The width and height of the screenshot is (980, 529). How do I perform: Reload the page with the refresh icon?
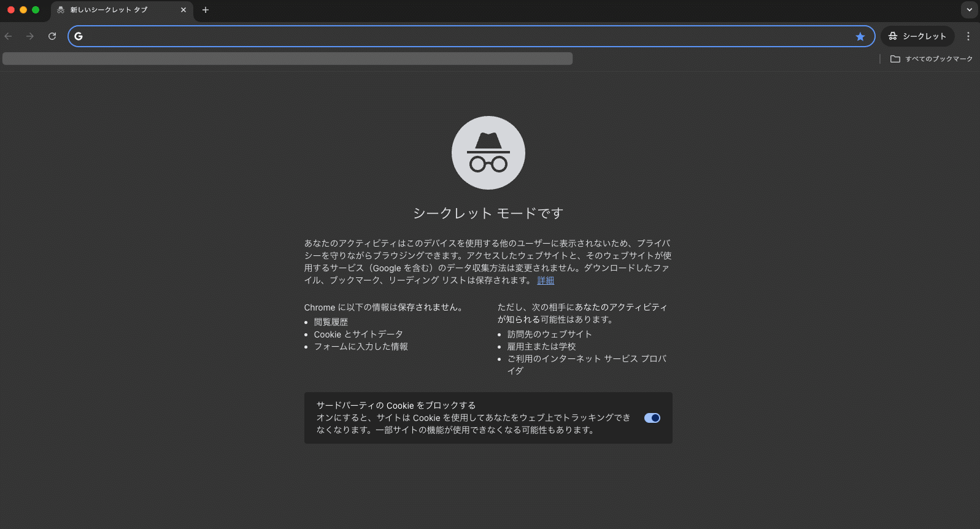(52, 36)
